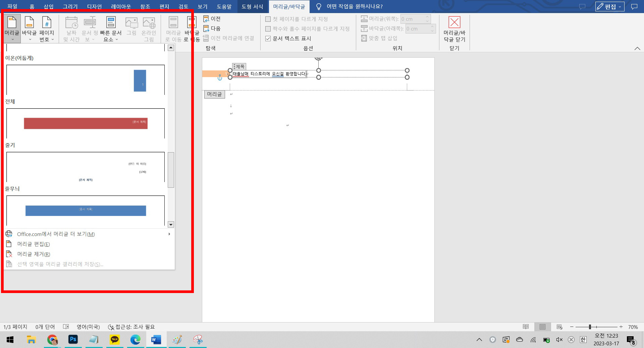Select the 줄무늬 blue header thumbnail
The width and height of the screenshot is (644, 348).
pyautogui.click(x=86, y=211)
